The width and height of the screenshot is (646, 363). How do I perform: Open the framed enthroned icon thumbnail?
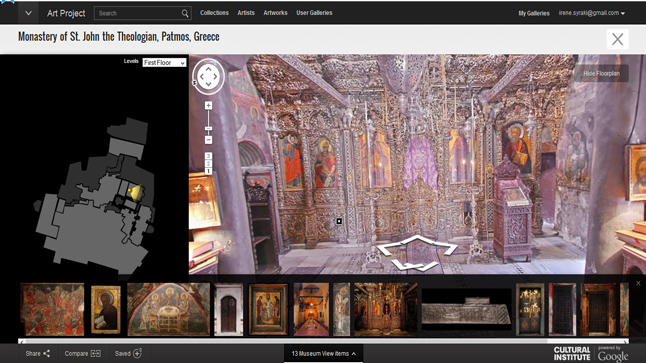point(268,309)
